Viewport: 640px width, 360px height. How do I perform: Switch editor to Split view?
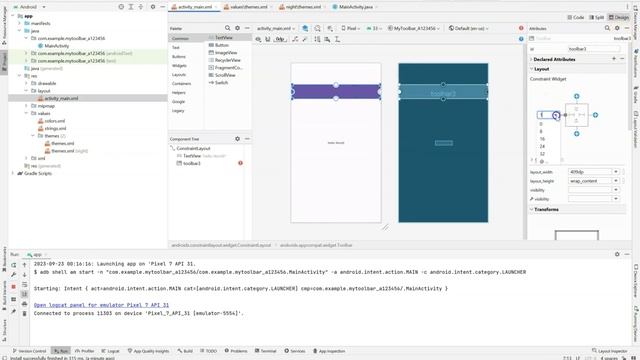point(596,17)
